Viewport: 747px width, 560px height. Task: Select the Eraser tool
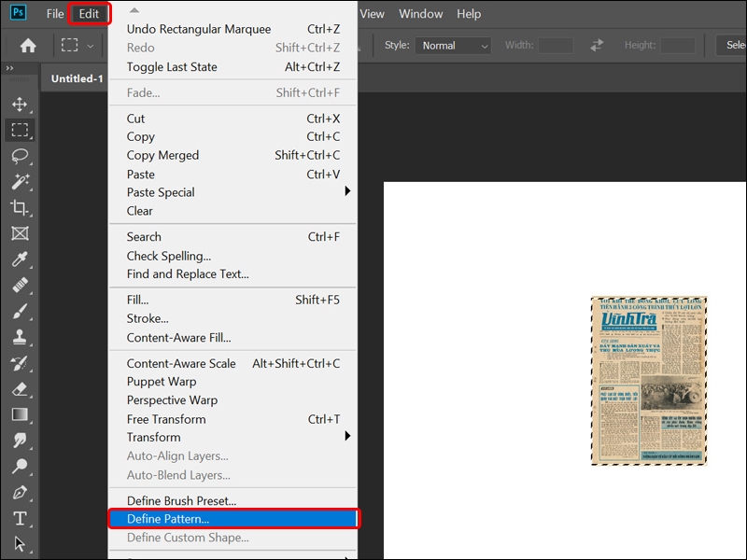tap(20, 388)
